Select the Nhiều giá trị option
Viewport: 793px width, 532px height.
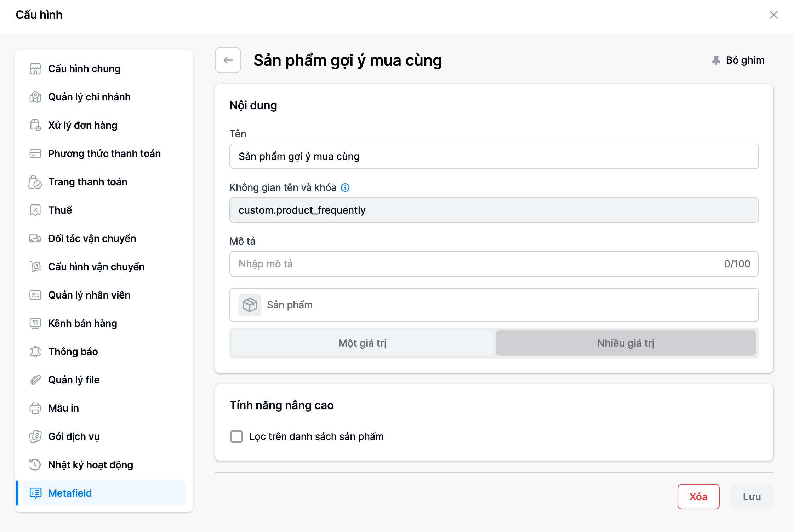click(626, 343)
